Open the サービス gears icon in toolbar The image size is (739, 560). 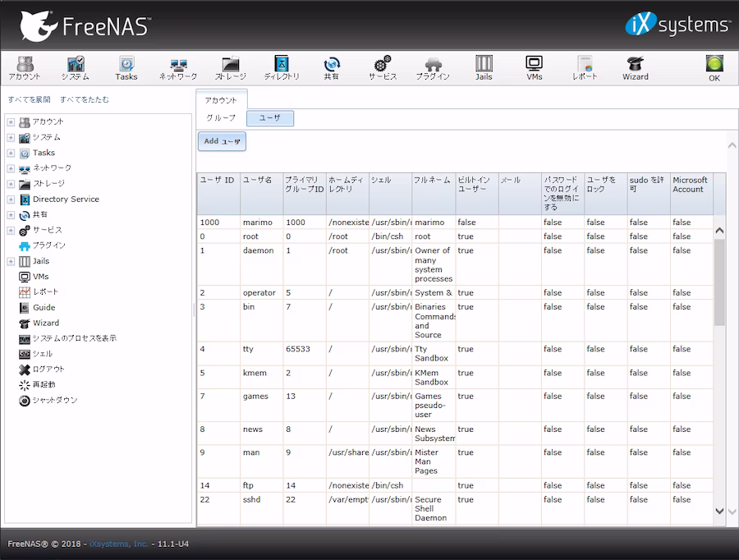click(x=383, y=67)
